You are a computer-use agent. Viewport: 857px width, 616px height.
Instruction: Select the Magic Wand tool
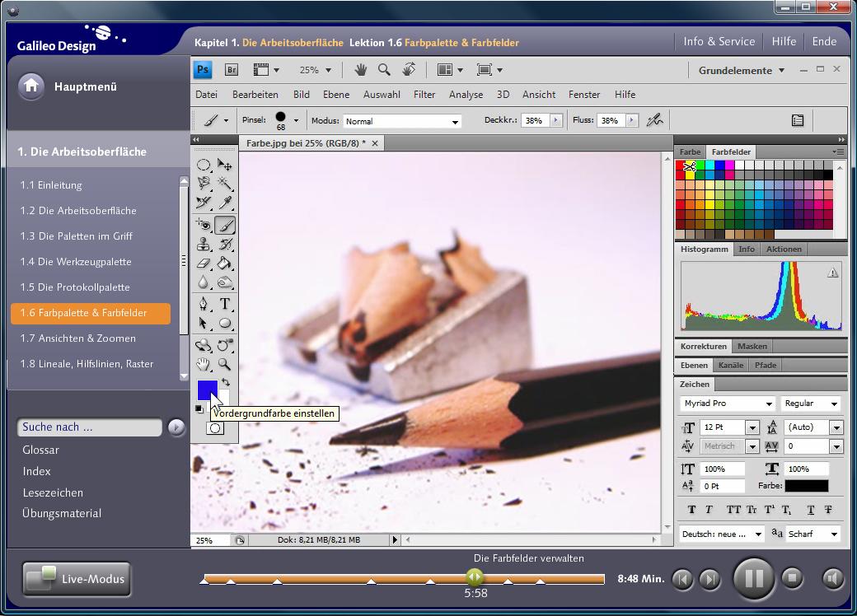point(225,183)
